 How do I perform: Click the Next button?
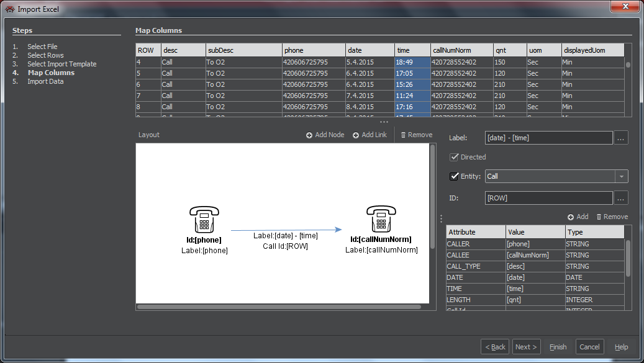point(526,347)
